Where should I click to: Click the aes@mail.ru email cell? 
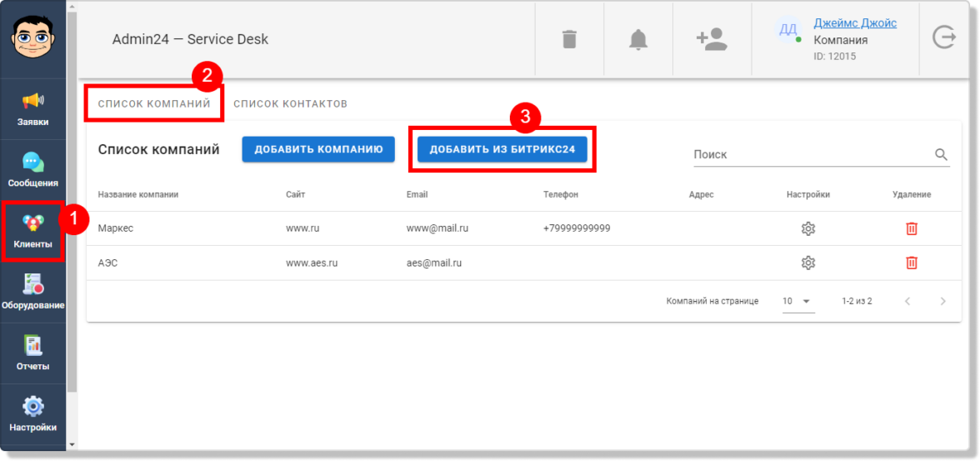(x=433, y=263)
